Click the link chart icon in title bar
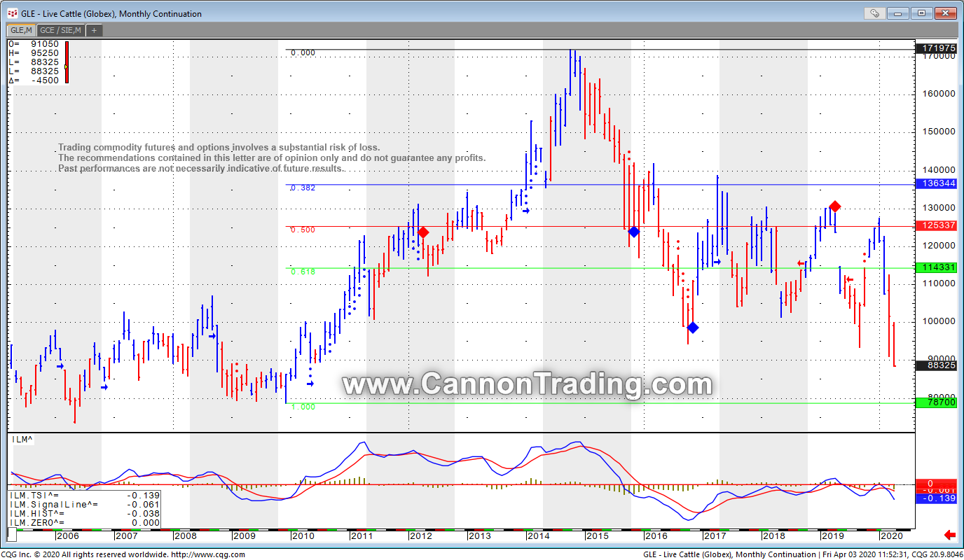Viewport: 964px width, 560px height. click(x=874, y=13)
